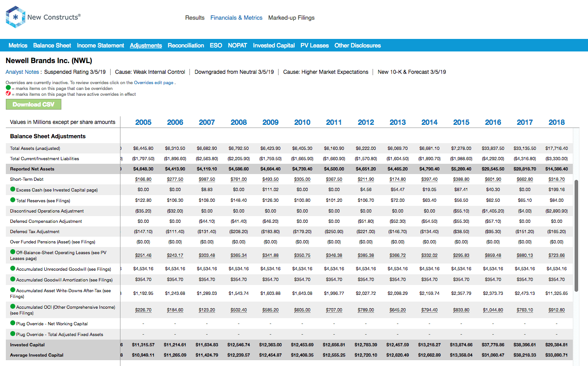Image resolution: width=588 pixels, height=366 pixels.
Task: Click the red checkmark legend icon for active overrides
Action: (8, 94)
